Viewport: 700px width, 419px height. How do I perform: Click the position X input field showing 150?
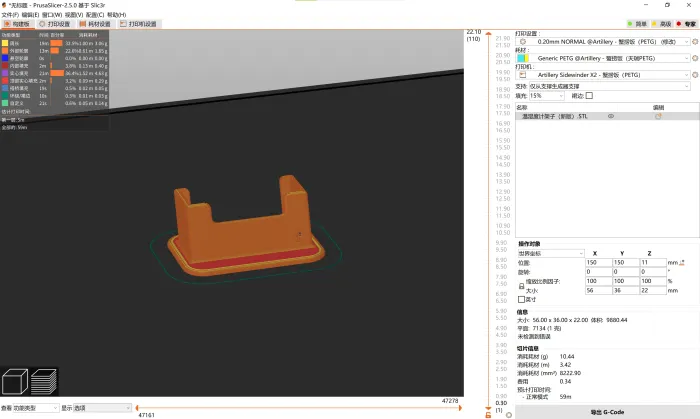598,262
